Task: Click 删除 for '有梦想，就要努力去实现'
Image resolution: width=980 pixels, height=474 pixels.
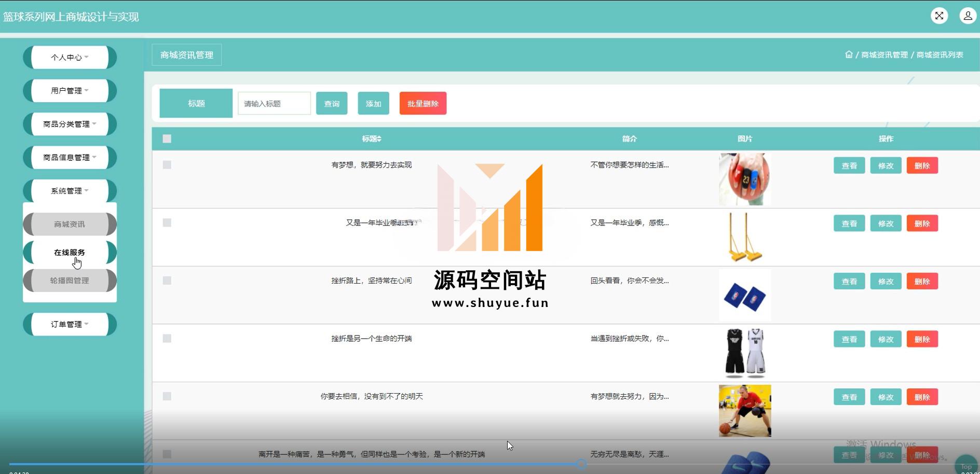Action: click(922, 165)
